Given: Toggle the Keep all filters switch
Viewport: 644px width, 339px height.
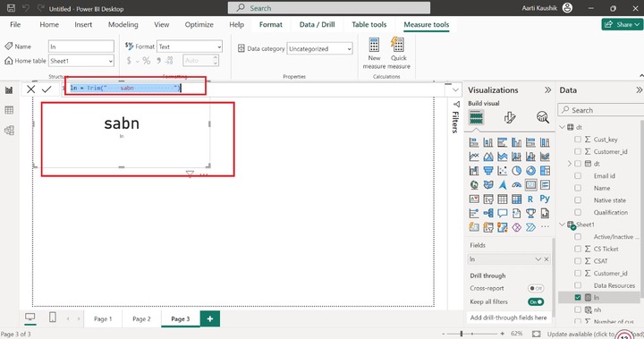Looking at the screenshot, I should coord(536,302).
